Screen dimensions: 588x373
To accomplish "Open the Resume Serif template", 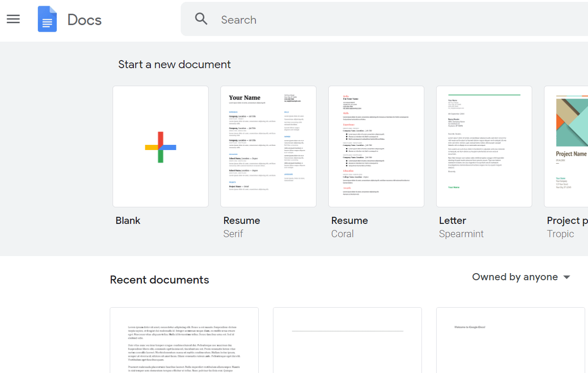I will click(x=268, y=146).
